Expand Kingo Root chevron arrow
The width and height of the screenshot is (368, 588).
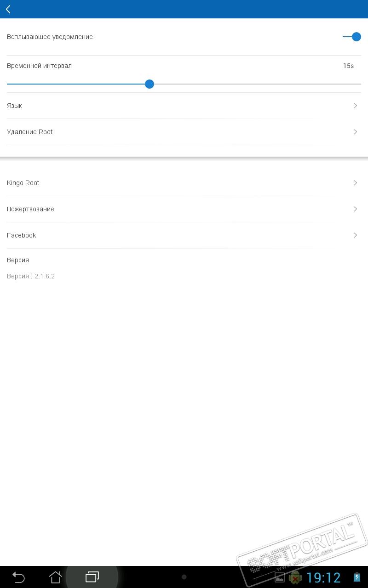point(355,183)
